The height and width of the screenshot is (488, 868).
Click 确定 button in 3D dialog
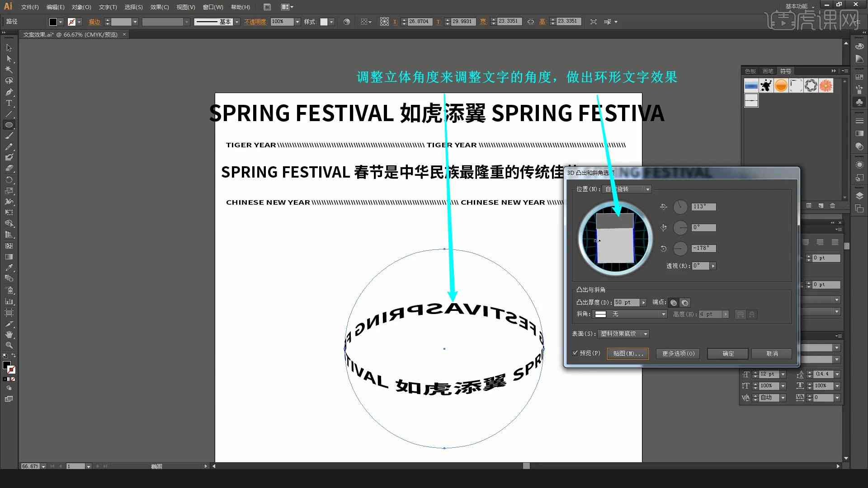pyautogui.click(x=727, y=353)
